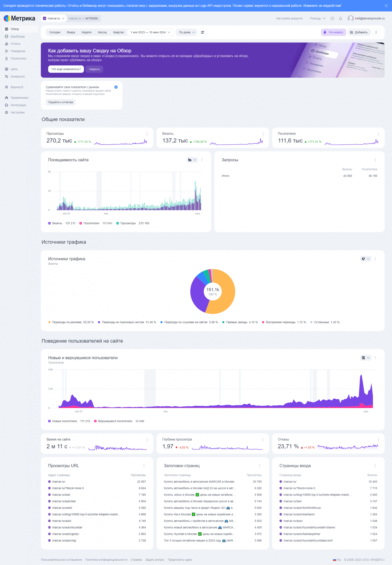Image resolution: width=392 pixels, height=565 pixels.
Task: Open the segmentation filter settings icon
Action: pyautogui.click(x=202, y=32)
